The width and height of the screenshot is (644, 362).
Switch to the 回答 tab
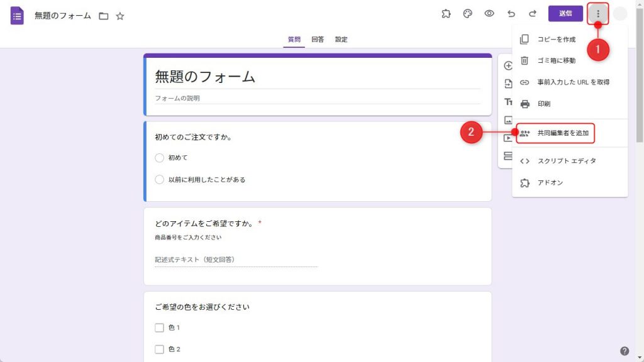click(x=318, y=40)
